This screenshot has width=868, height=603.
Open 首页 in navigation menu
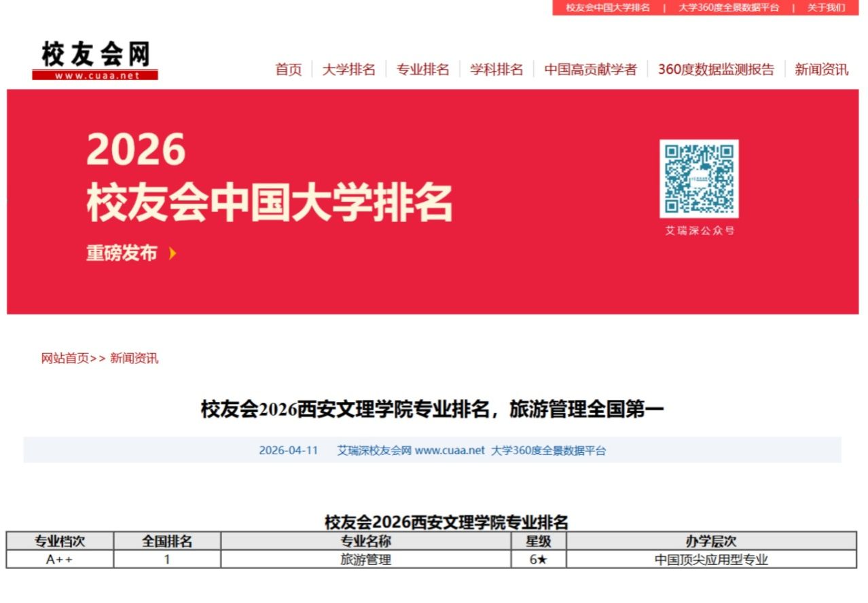point(288,69)
